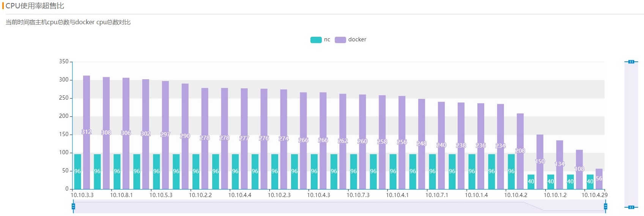Click bottom handle of vertical zoom slider
This screenshot has width=644, height=216.
click(631, 207)
